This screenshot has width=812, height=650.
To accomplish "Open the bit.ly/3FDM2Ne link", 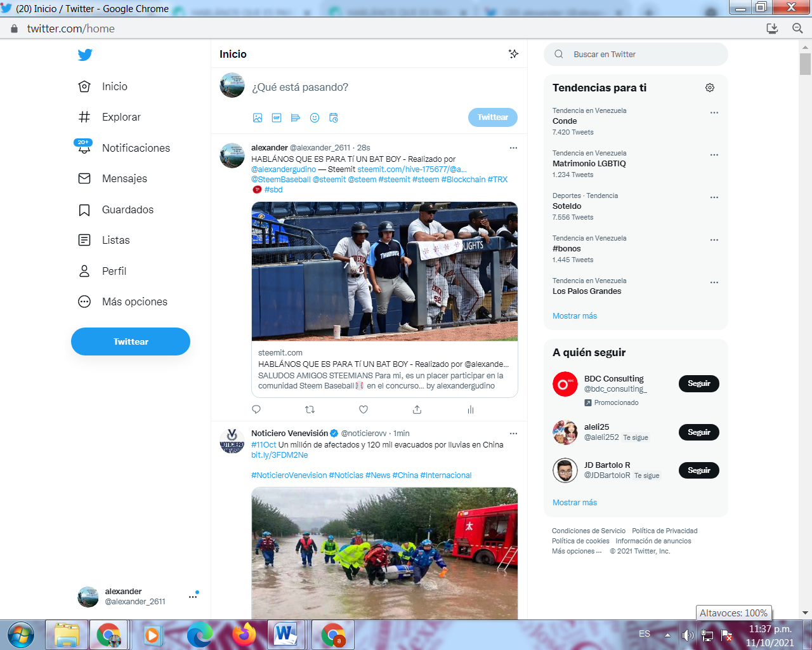I will click(x=280, y=455).
